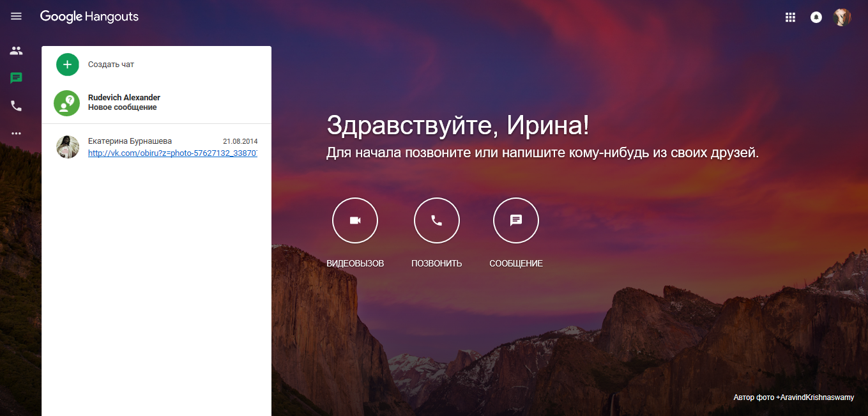The height and width of the screenshot is (416, 868).
Task: Click the ПОЗВОНИТЬ button
Action: pyautogui.click(x=436, y=263)
